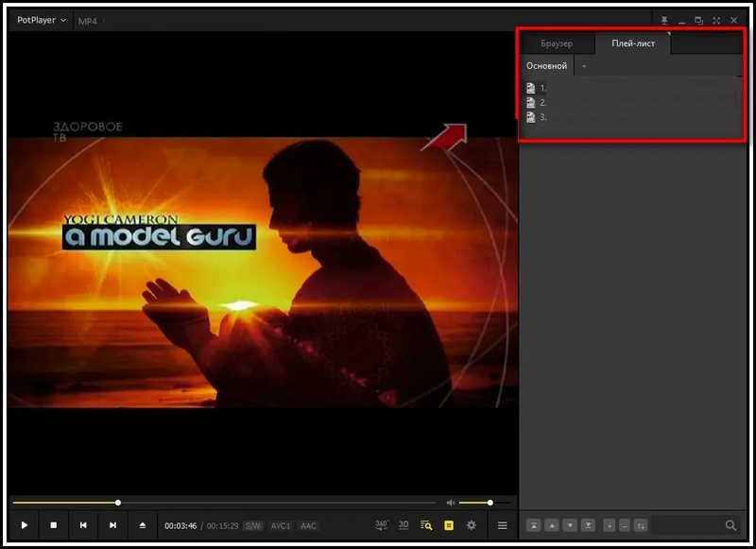The image size is (756, 549).
Task: Click the magnifier icon in the playlist search field
Action: coord(730,525)
